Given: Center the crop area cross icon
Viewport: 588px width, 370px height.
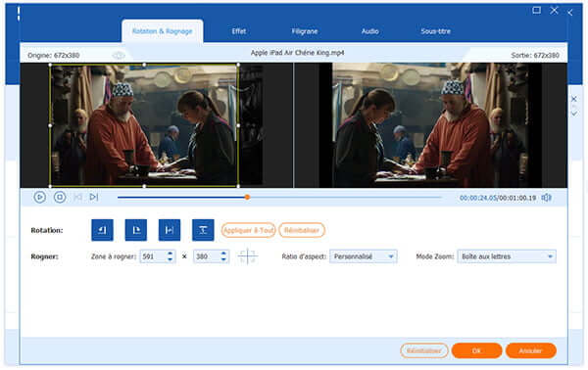Looking at the screenshot, I should pos(248,256).
